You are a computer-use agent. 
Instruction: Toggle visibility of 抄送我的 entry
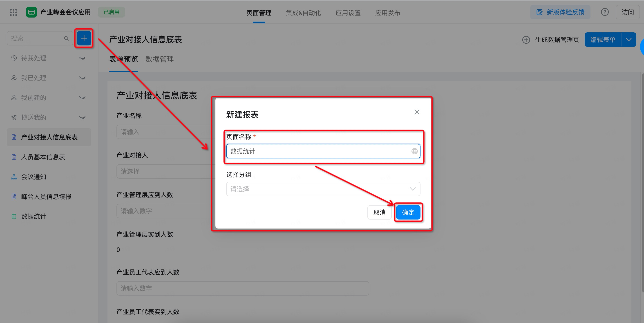[x=82, y=117]
